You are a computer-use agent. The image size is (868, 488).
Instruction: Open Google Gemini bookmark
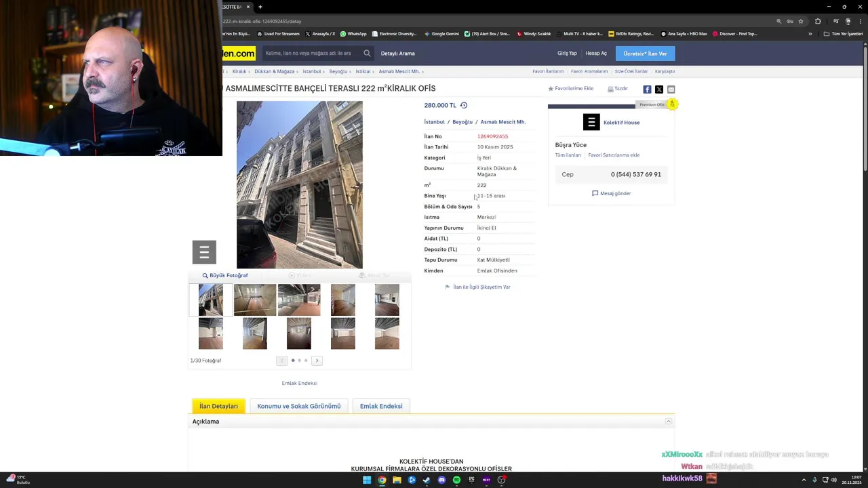click(441, 34)
